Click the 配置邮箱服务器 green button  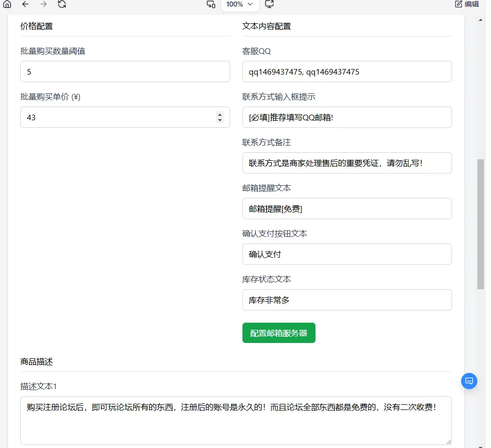(278, 333)
